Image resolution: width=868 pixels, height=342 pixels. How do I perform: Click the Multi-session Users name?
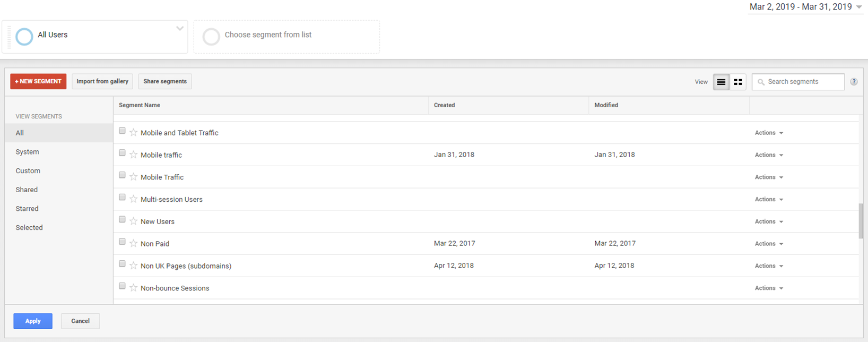click(171, 200)
